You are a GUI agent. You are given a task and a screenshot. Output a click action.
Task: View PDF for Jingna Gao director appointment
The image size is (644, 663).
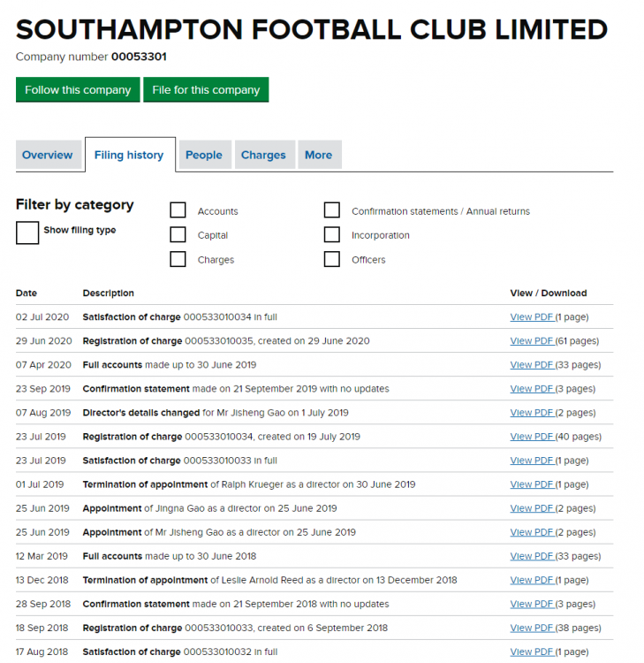(532, 508)
